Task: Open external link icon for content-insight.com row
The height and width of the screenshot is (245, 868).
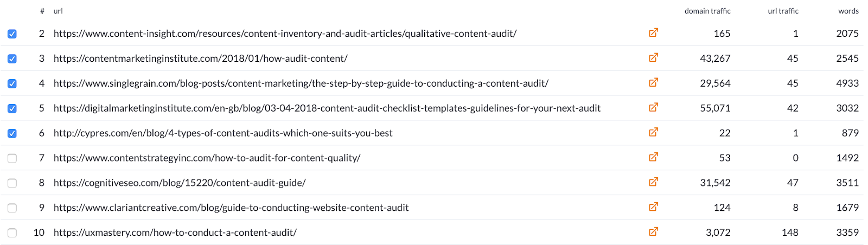Action: [x=653, y=33]
